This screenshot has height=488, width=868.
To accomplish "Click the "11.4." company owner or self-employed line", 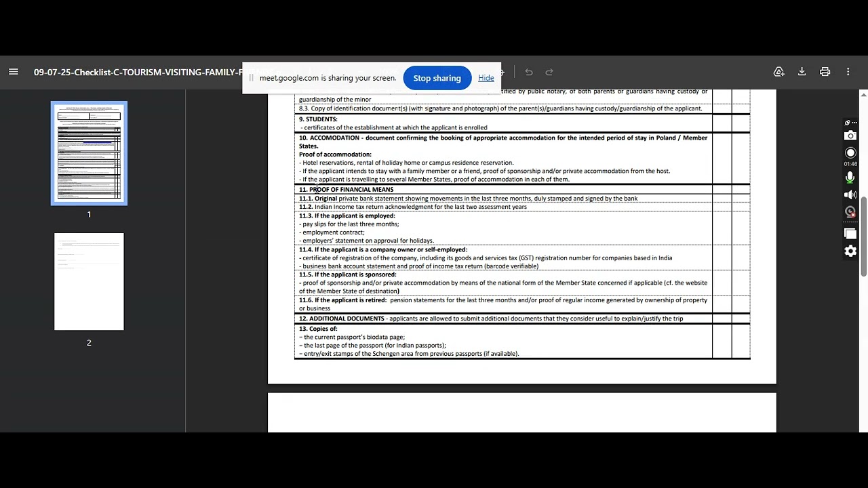I will tap(383, 249).
